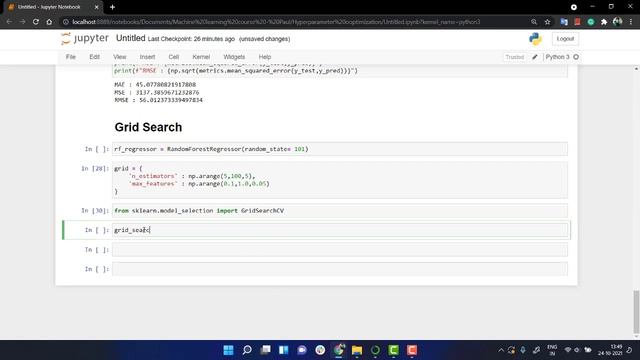640x360 pixels.
Task: Open the Cell menu
Action: pyautogui.click(x=173, y=57)
